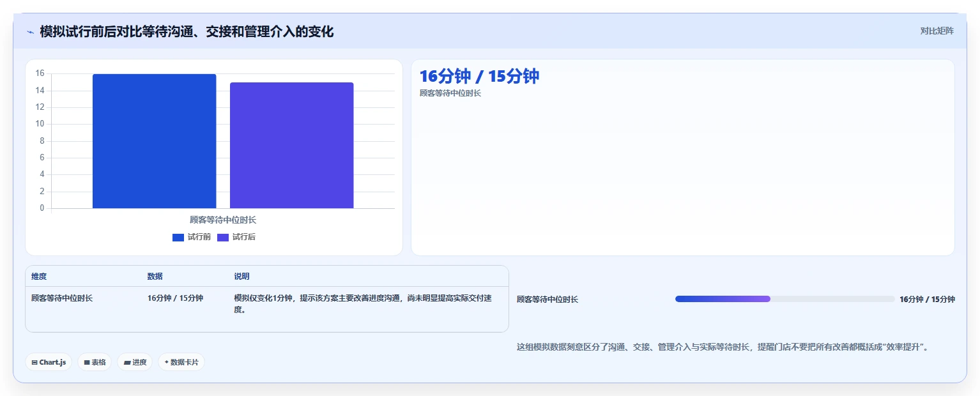The height and width of the screenshot is (396, 980).
Task: Select the 数据卡片 tag chip
Action: point(181,362)
